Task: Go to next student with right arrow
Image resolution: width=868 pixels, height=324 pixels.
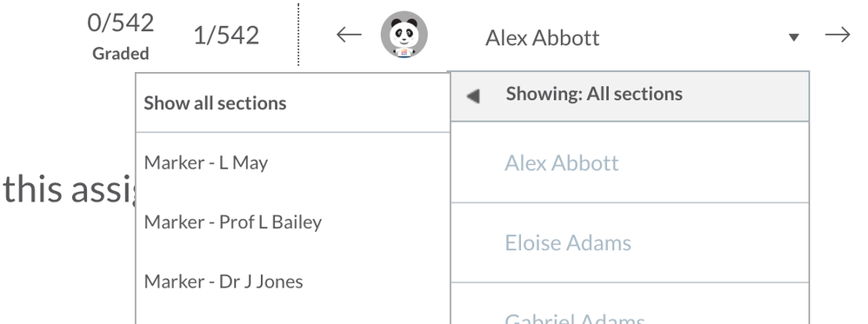Action: [x=837, y=35]
